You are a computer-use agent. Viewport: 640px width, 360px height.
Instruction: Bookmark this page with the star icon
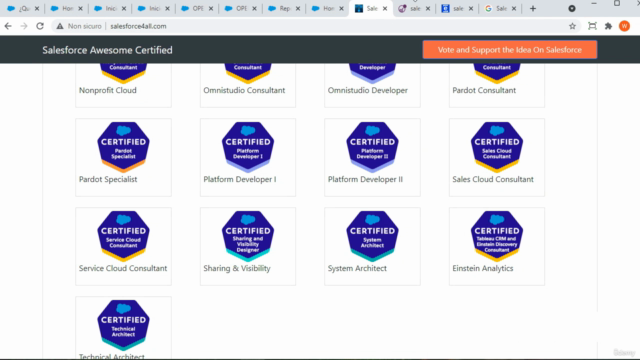572,26
